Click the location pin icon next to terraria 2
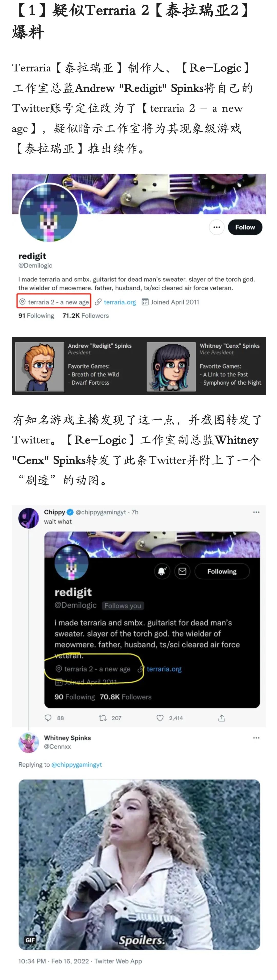This screenshot has height=980, width=277. pos(22,302)
